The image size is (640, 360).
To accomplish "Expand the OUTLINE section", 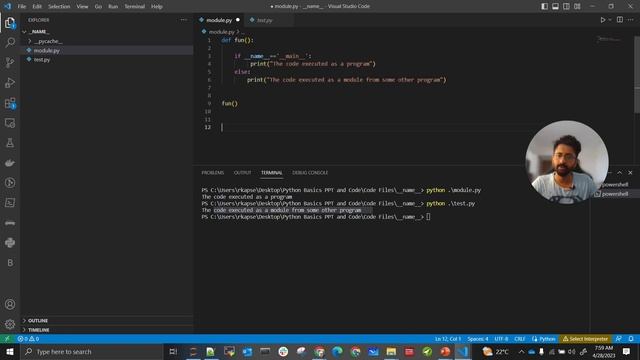I will [x=107, y=320].
